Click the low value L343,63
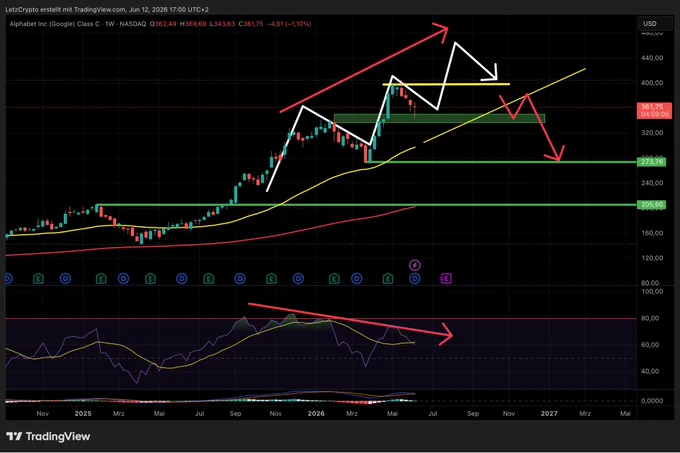This screenshot has width=680, height=453. click(x=222, y=24)
